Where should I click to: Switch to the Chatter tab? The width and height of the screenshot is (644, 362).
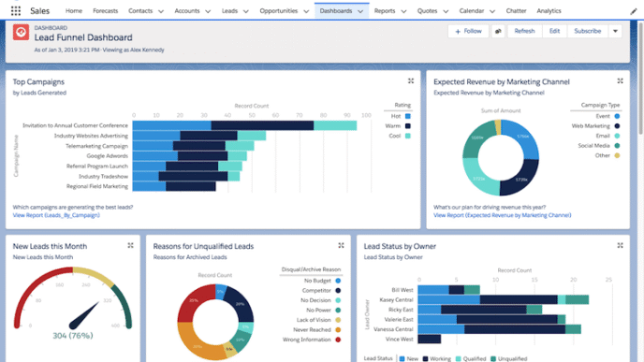pos(517,11)
